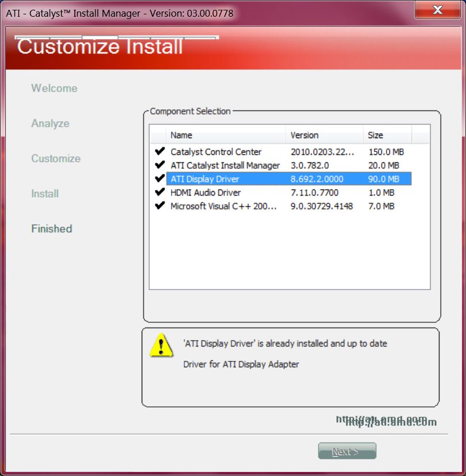The image size is (466, 476).
Task: Select the Catalyst Control Center row name
Action: (216, 152)
